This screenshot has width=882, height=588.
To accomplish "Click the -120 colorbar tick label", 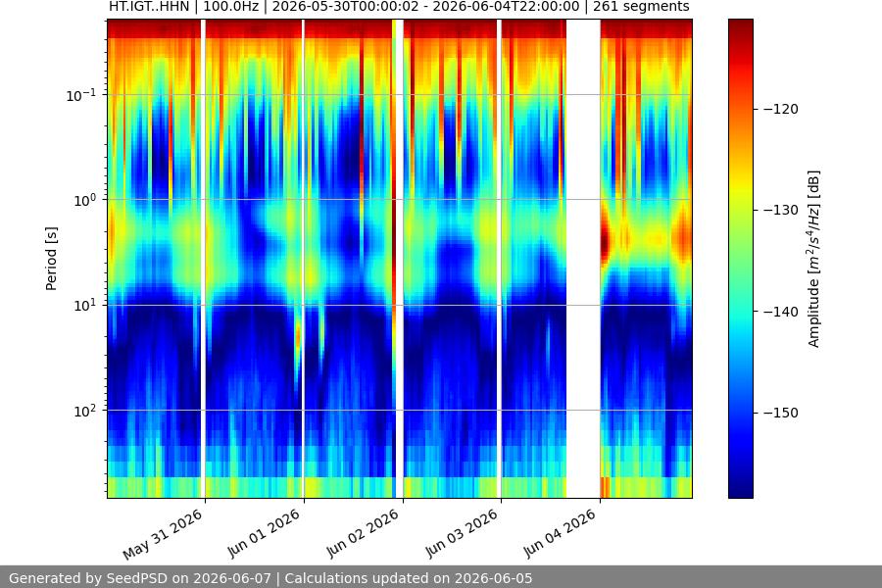I will click(781, 109).
